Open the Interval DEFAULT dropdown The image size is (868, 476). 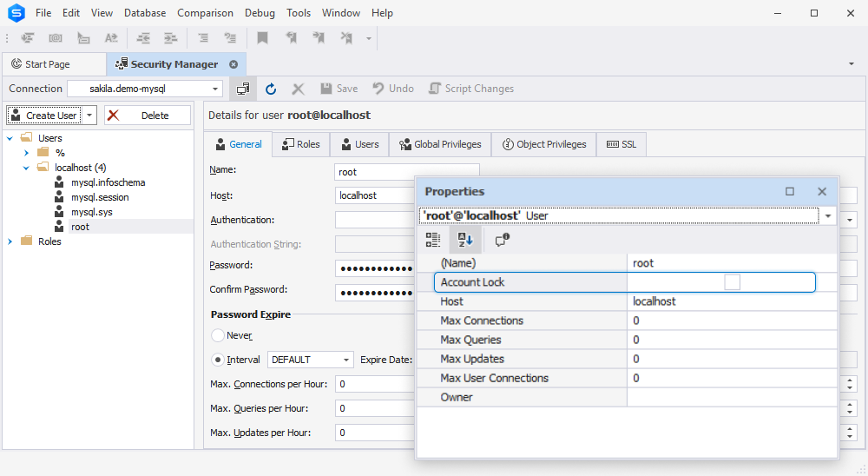346,360
